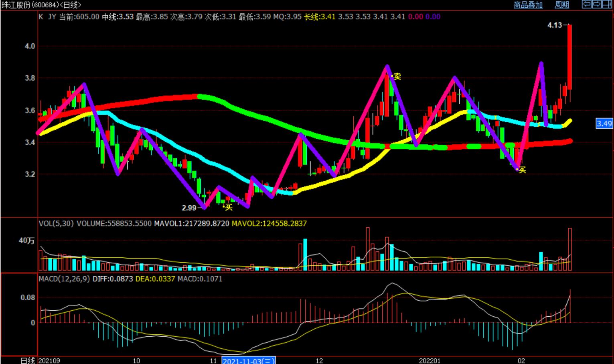Viewport: 614px width, 364px height.
Task: Click the 最低:3.59 value
Action: (255, 16)
